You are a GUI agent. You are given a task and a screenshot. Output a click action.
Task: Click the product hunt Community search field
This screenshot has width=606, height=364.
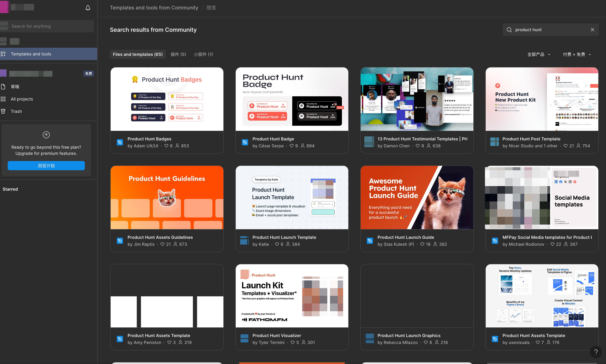pyautogui.click(x=550, y=30)
